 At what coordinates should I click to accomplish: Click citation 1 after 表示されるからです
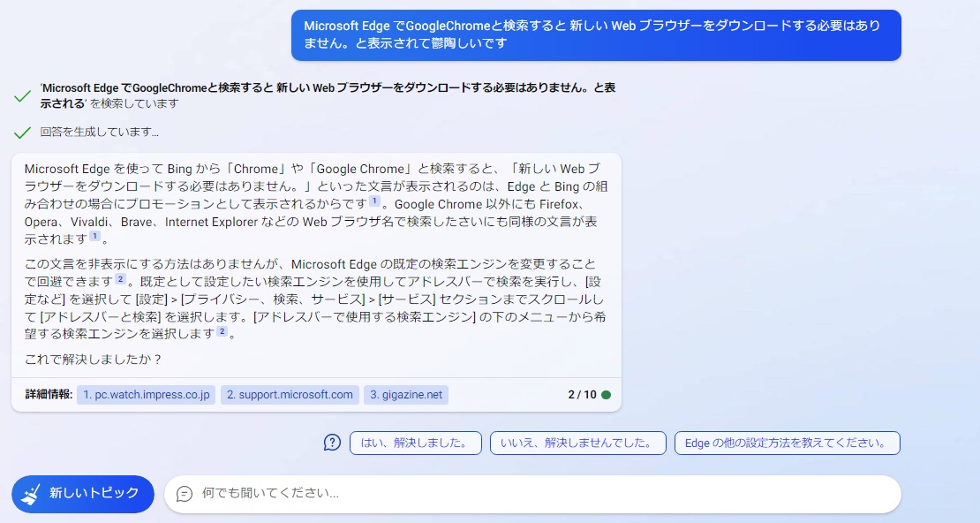(x=374, y=201)
